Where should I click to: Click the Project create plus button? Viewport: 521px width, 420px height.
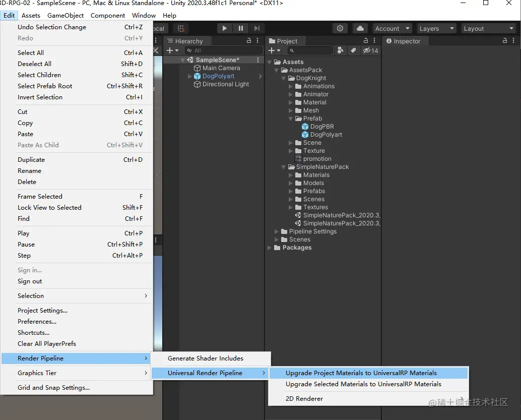(274, 50)
